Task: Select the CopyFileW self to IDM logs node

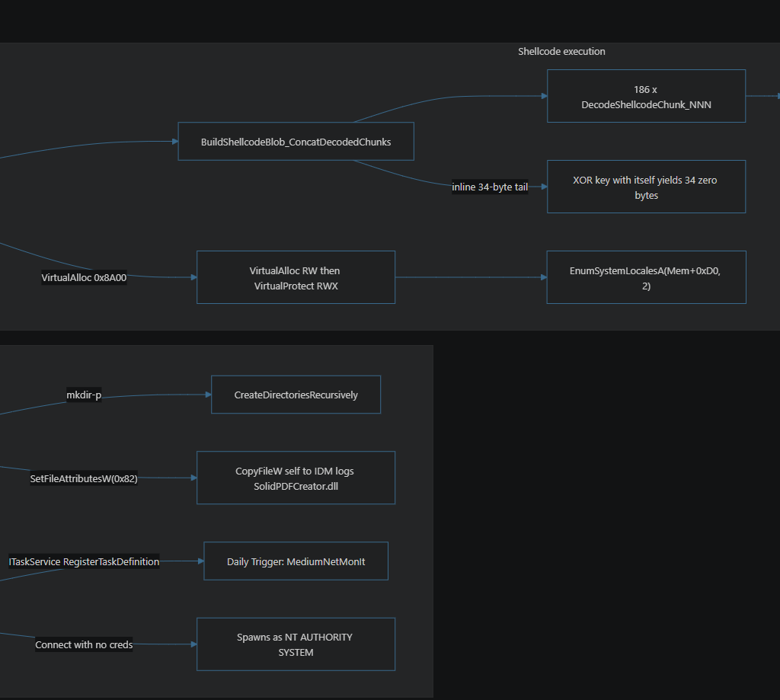Action: (x=296, y=478)
